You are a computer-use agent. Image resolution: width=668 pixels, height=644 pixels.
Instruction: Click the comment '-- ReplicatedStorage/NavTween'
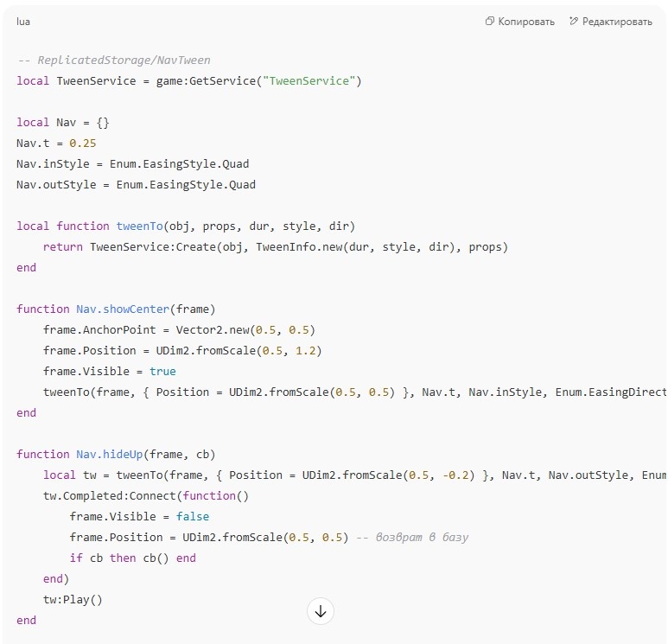point(114,61)
